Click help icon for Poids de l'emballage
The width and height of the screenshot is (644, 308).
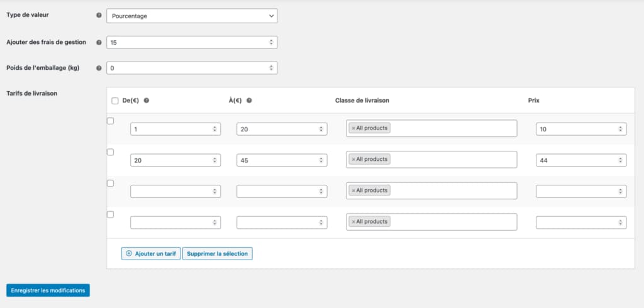[99, 68]
